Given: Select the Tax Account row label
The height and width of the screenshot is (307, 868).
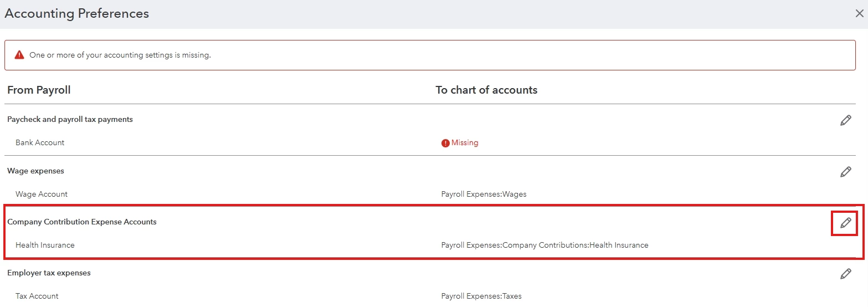Looking at the screenshot, I should click(37, 296).
